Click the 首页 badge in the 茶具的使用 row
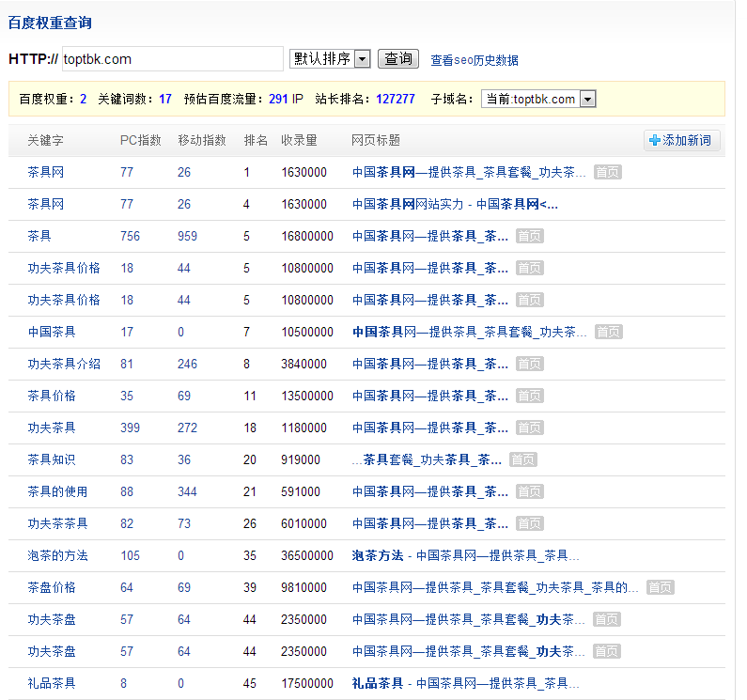 coord(529,491)
